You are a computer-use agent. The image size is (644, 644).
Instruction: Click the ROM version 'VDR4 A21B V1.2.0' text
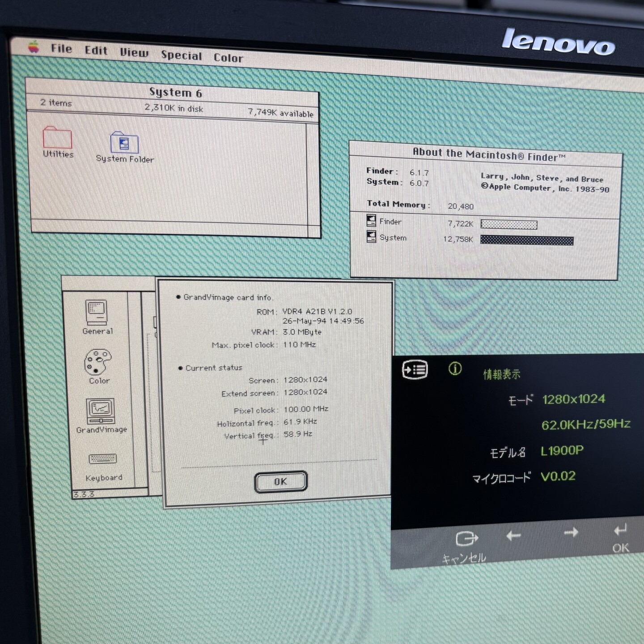tap(317, 311)
